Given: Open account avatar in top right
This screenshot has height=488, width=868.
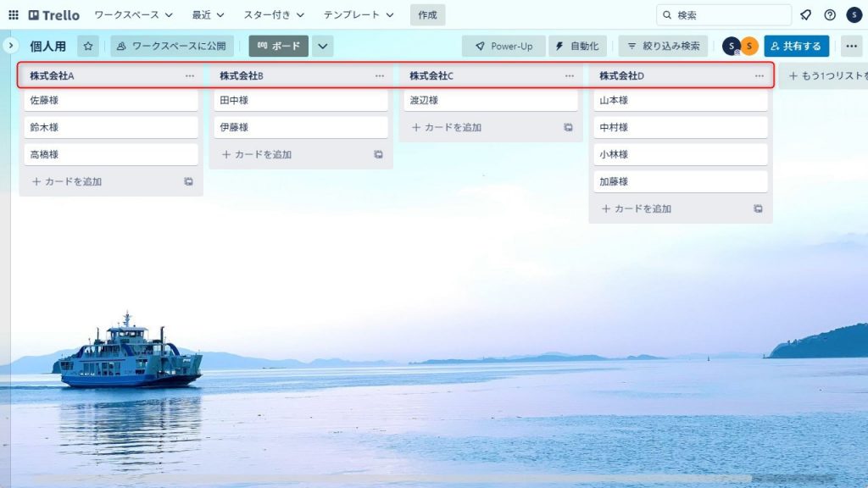Looking at the screenshot, I should [x=854, y=15].
